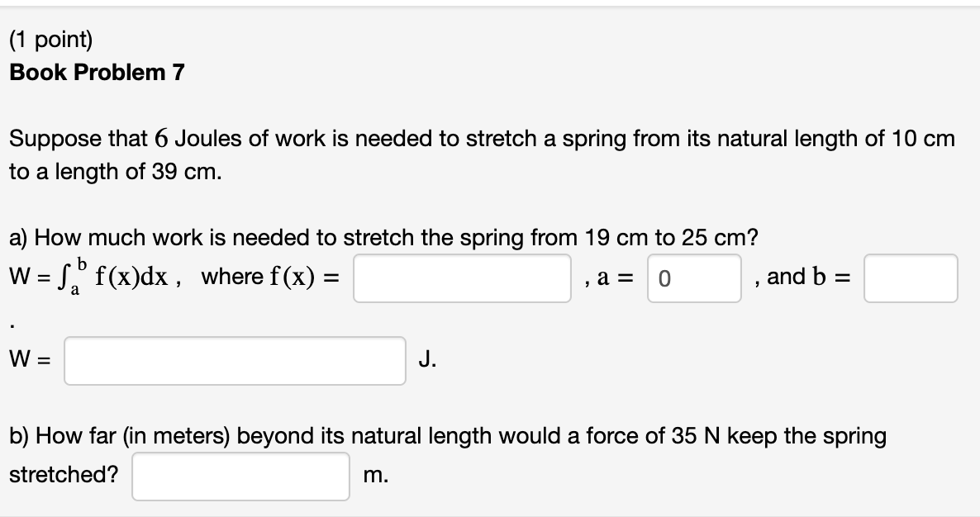Select the a field containing 0
The width and height of the screenshot is (980, 517).
[x=695, y=279]
